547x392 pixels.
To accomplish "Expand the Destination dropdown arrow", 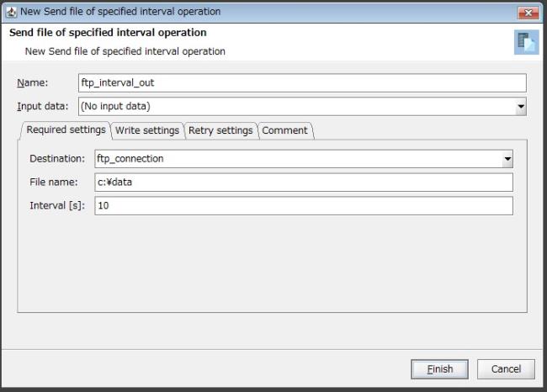I will (507, 159).
